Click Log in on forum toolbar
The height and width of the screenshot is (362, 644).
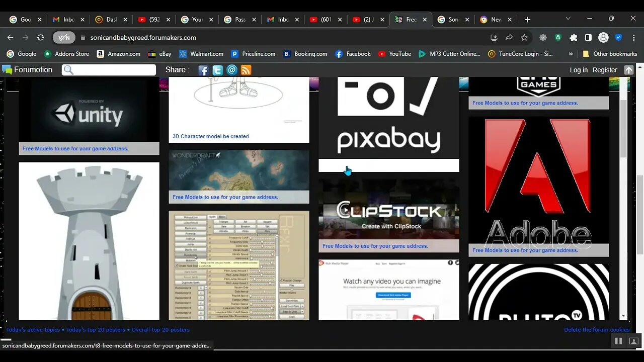(x=579, y=70)
